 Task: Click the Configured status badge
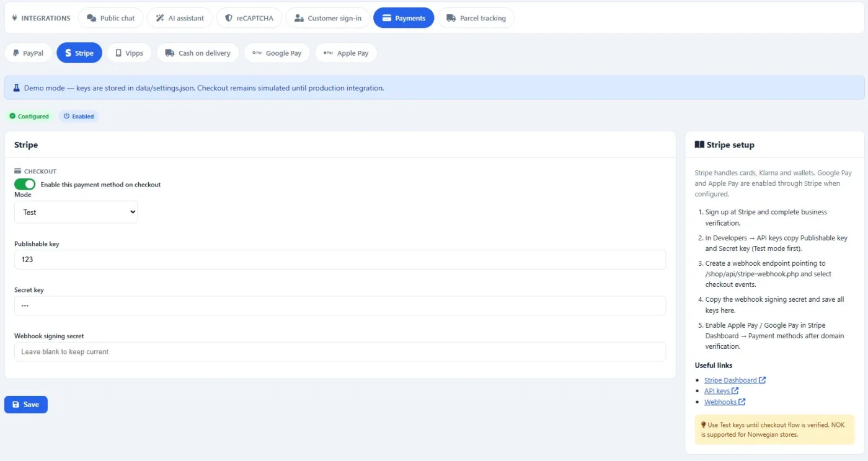[29, 116]
